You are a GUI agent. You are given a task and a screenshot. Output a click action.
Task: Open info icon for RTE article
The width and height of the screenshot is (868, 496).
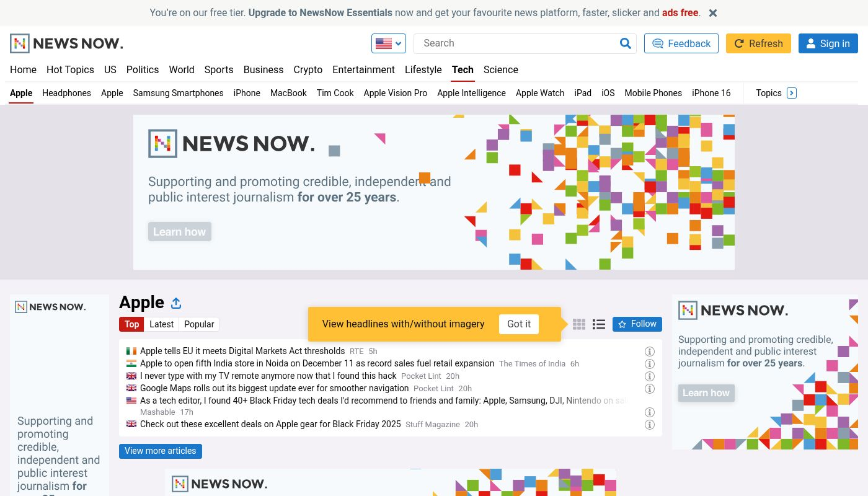(x=650, y=352)
